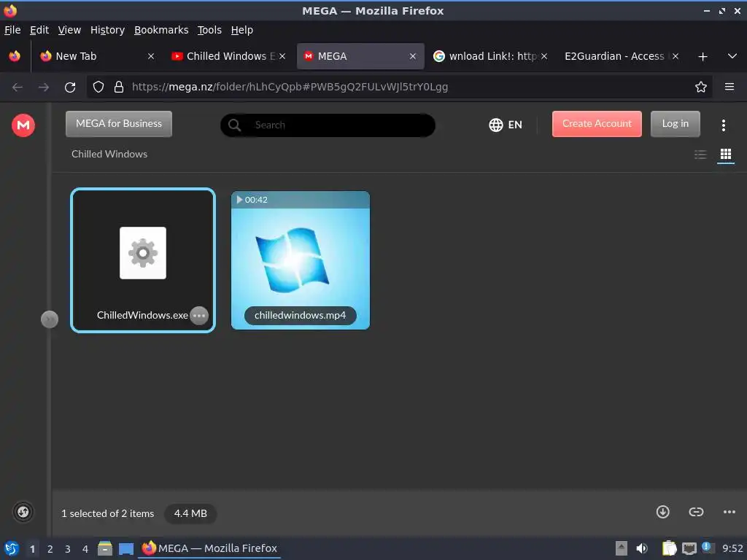Switch to grid thumbnail view
747x560 pixels.
coord(726,155)
